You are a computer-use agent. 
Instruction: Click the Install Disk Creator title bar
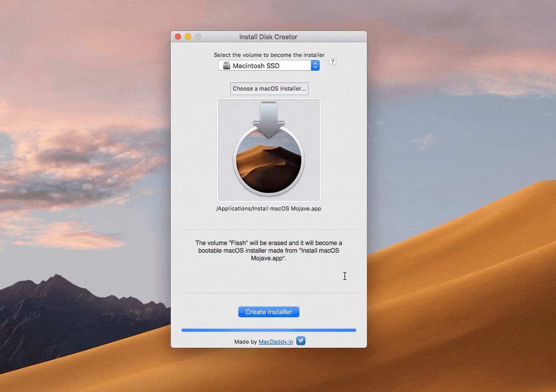tap(268, 37)
